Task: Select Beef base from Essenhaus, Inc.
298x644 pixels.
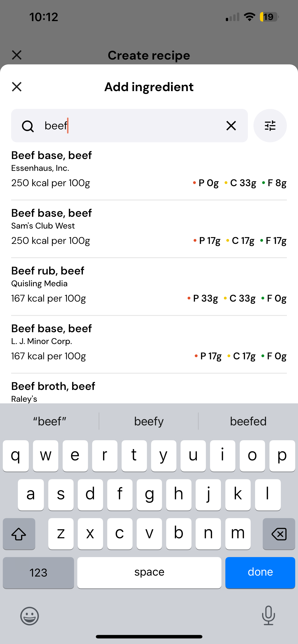Action: 149,171
